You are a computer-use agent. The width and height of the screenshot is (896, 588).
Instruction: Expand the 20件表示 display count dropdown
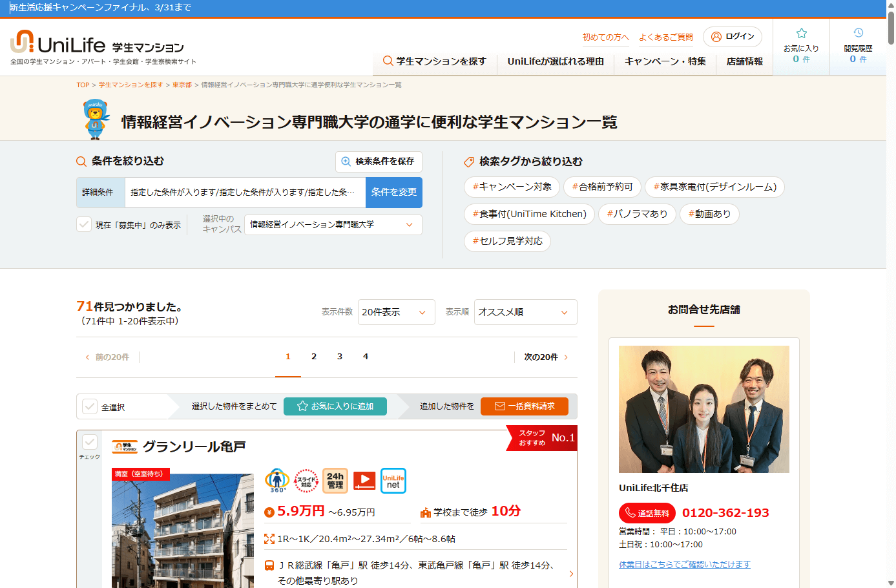click(396, 312)
